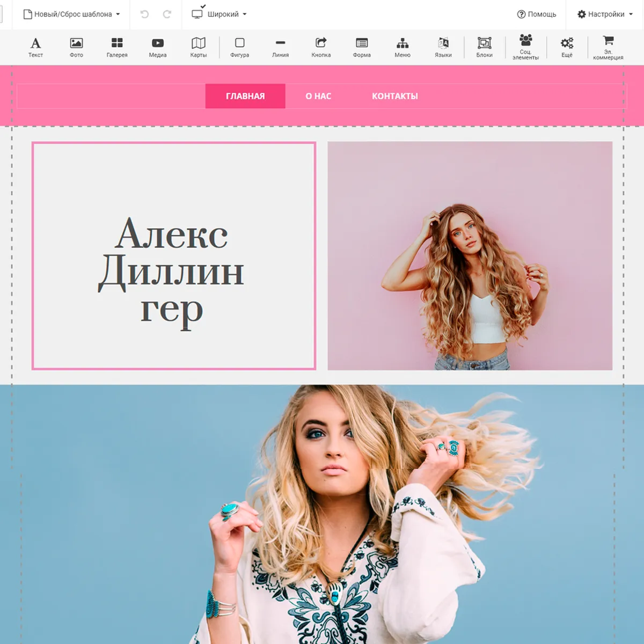This screenshot has width=644, height=644.
Task: Click the ГЛАВНАЯ menu tab
Action: (245, 96)
